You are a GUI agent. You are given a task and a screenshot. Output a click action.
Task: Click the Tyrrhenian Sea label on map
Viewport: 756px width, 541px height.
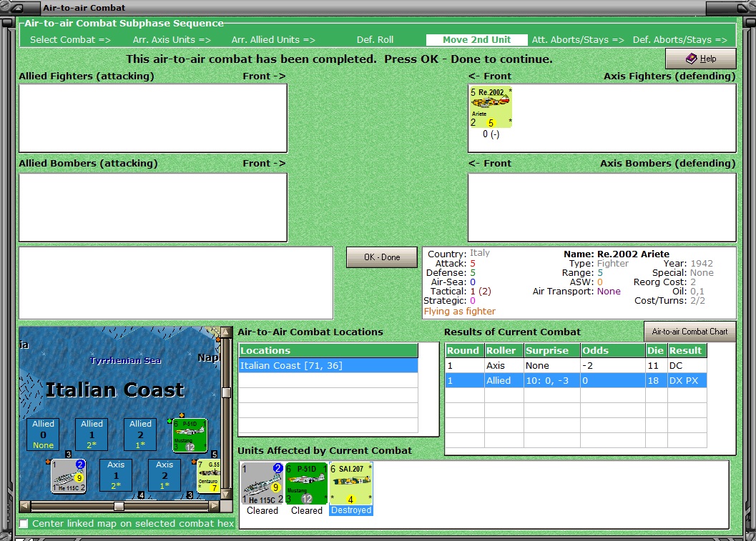click(125, 360)
